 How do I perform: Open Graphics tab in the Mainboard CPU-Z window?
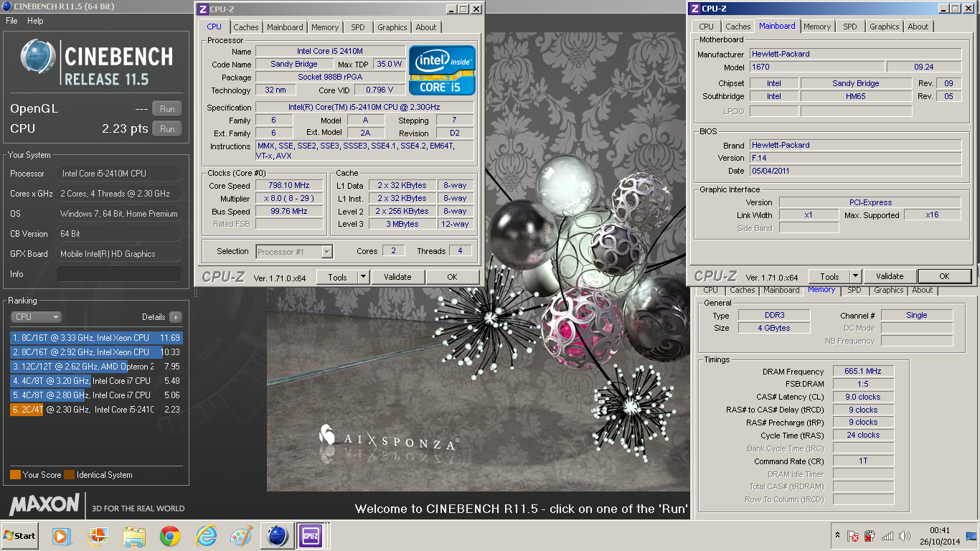(885, 27)
